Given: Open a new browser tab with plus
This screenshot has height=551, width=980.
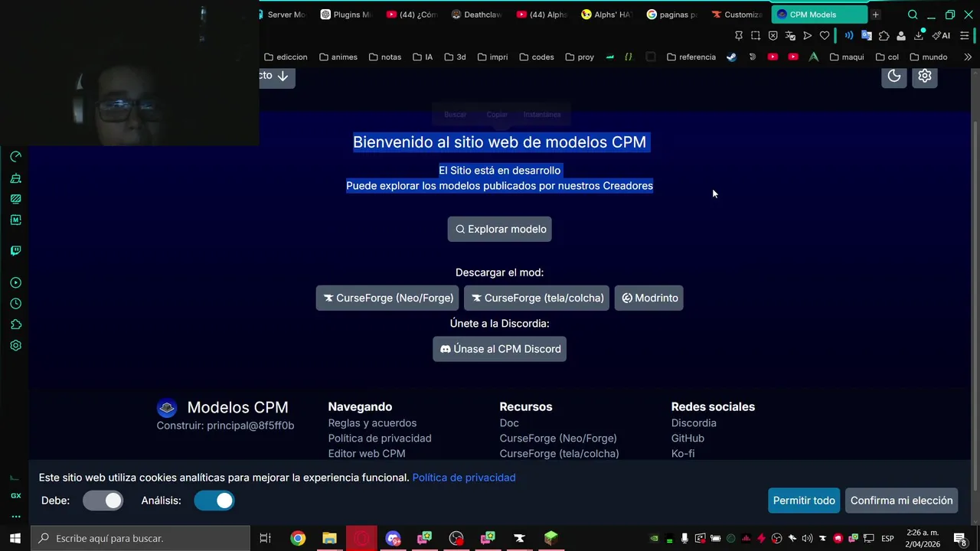Looking at the screenshot, I should (x=875, y=15).
